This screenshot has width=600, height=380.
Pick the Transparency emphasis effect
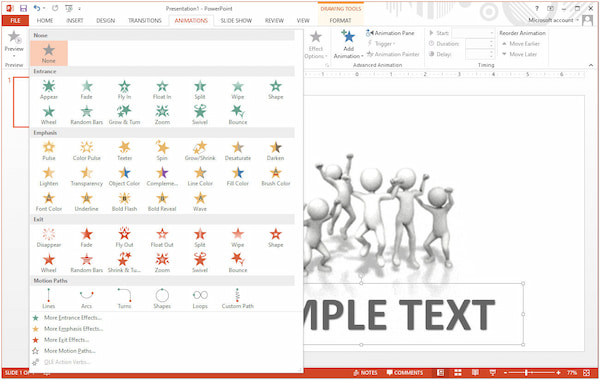pyautogui.click(x=86, y=176)
